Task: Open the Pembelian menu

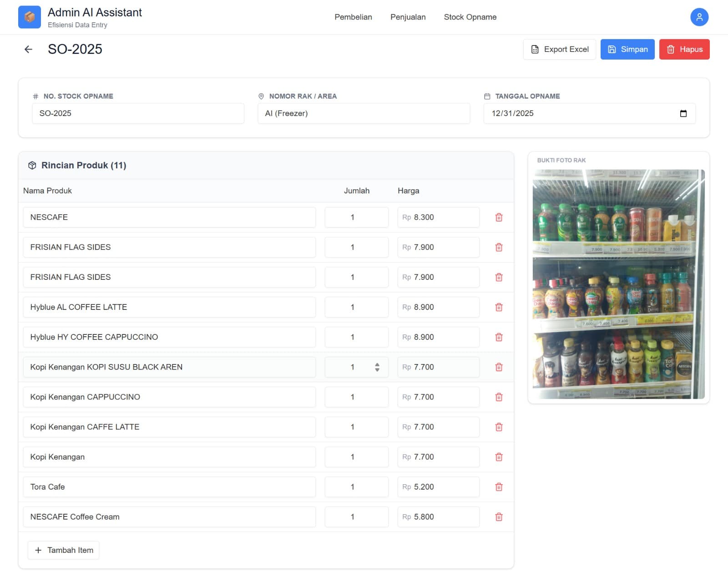Action: [x=353, y=17]
